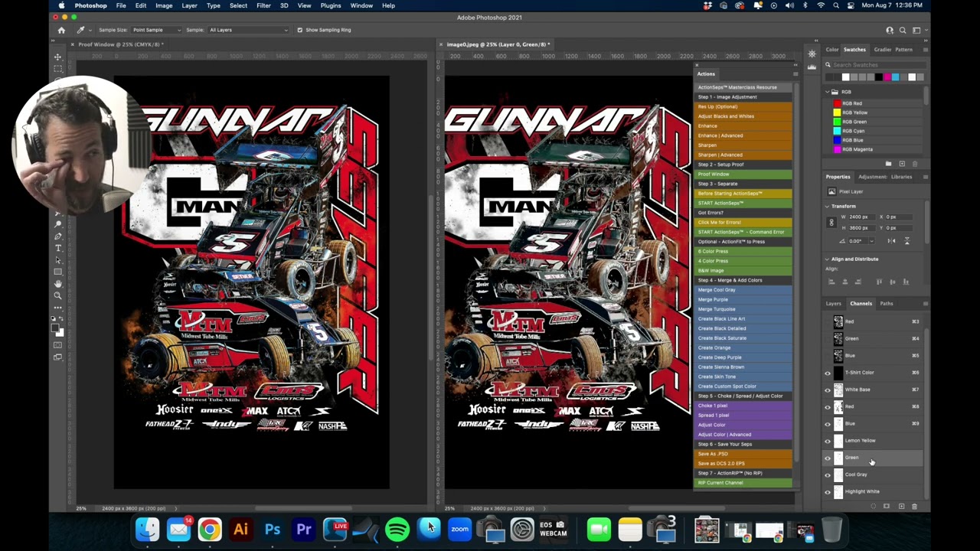
Task: Open Zoom app from the dock
Action: click(459, 529)
